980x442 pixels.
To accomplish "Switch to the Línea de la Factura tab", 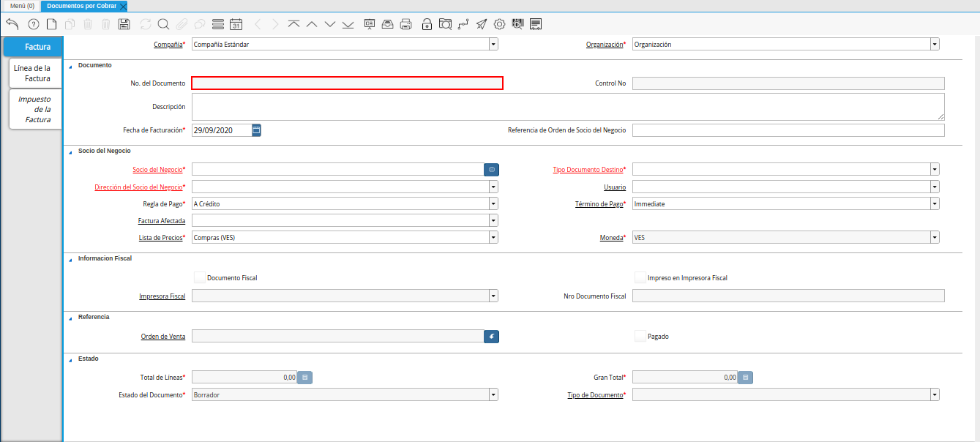I will [x=35, y=73].
